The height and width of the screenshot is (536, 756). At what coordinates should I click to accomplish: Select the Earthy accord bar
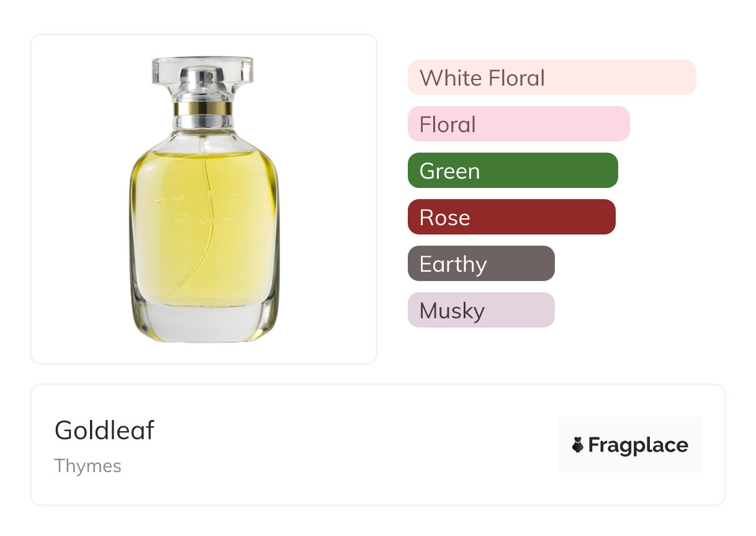(481, 264)
